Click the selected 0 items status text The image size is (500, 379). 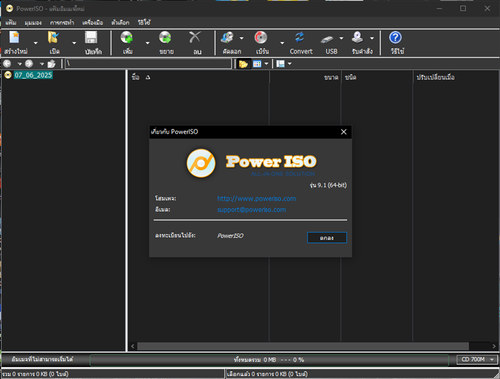(x=267, y=374)
